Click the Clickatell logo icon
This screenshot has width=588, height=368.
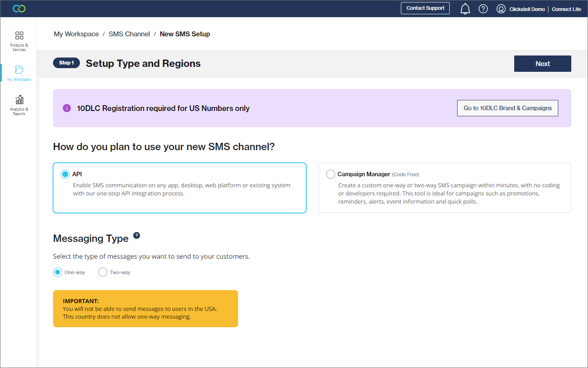(x=19, y=9)
